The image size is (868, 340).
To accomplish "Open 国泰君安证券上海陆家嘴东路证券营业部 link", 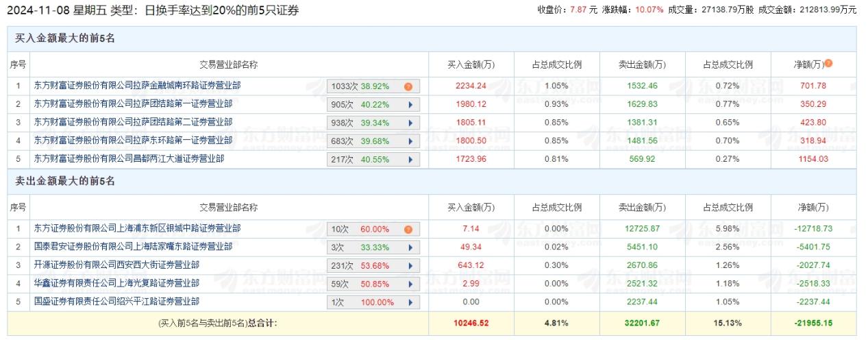I will point(133,247).
